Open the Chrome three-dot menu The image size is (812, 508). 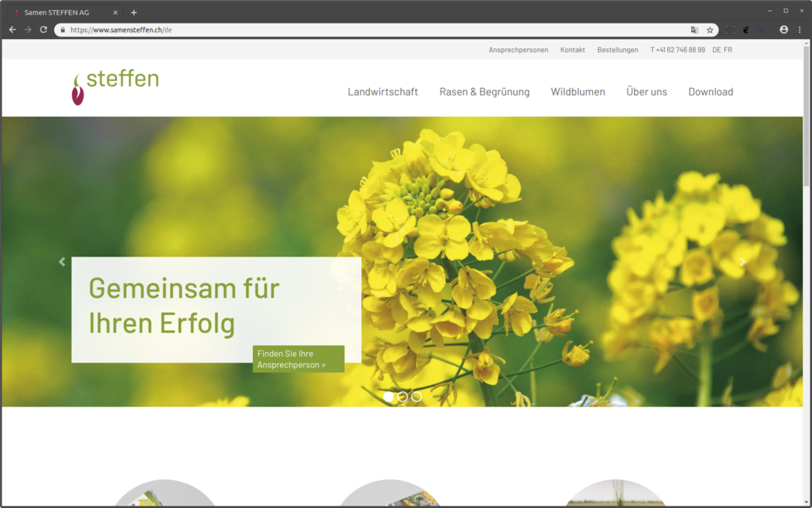coord(799,30)
